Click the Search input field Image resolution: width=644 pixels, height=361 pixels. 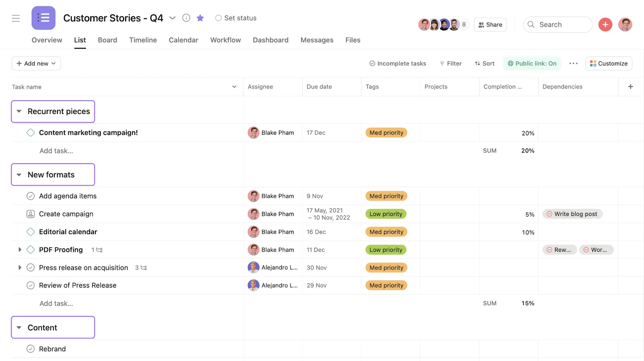pos(561,25)
